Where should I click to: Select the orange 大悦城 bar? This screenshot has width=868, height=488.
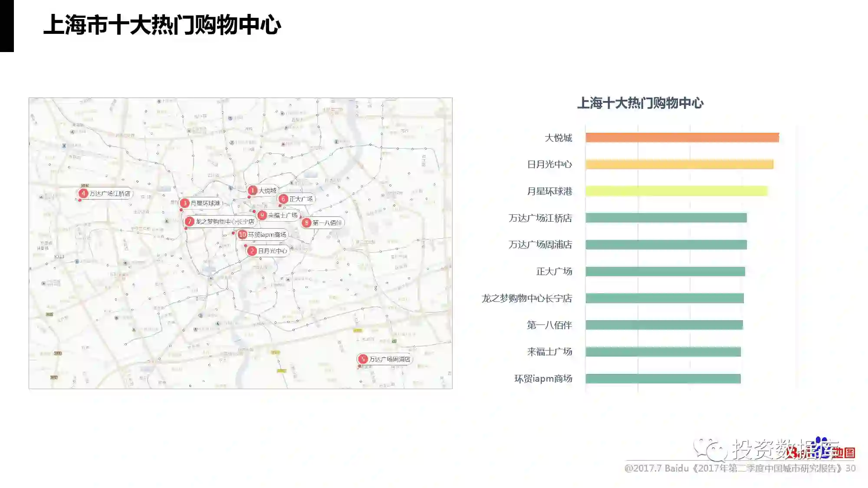click(x=682, y=138)
